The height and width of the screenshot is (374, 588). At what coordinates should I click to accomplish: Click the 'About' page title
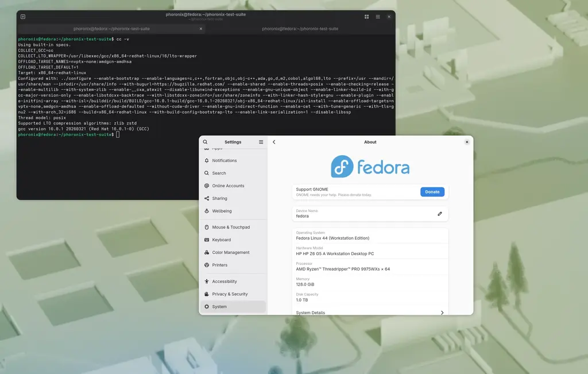[x=370, y=142]
